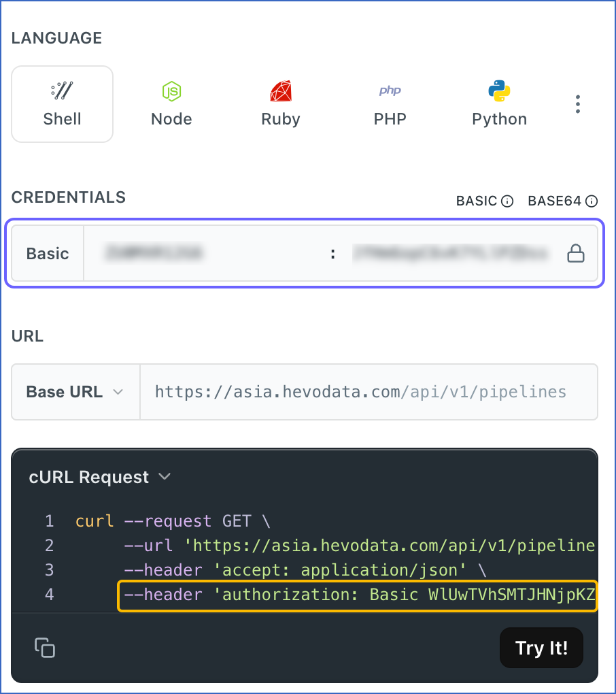
Task: Expand the Base URL dropdown
Action: 75,392
